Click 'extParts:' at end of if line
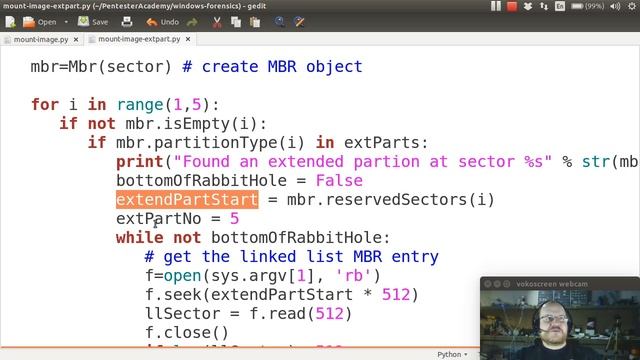The image size is (640, 360). [x=386, y=143]
